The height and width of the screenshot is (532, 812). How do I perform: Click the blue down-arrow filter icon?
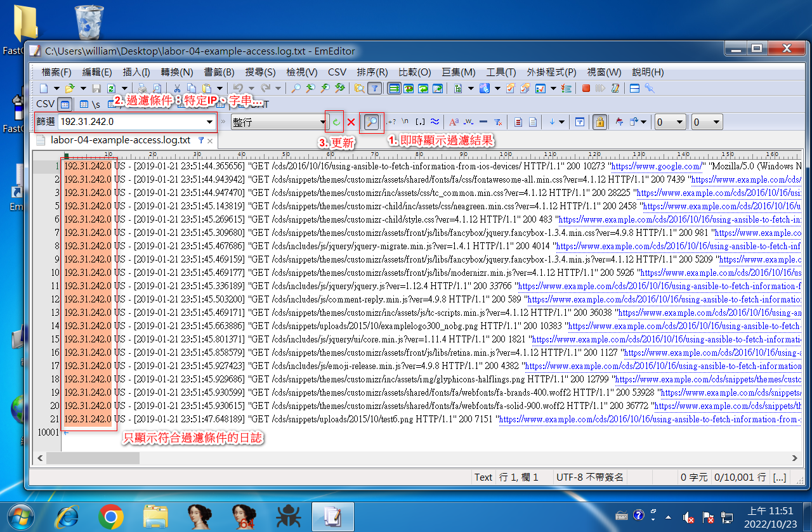coord(552,122)
